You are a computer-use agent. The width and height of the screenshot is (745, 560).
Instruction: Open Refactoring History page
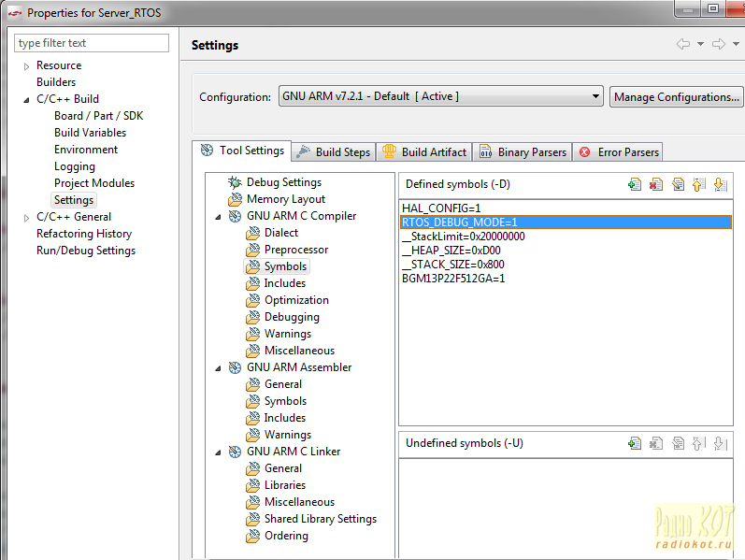(84, 234)
